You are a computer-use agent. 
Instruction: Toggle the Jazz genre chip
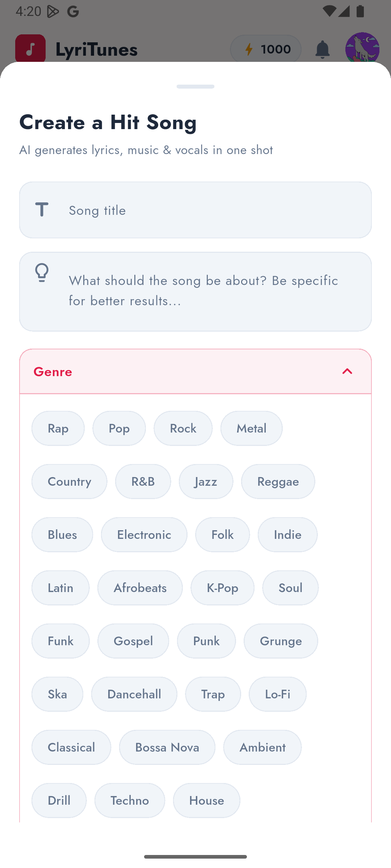[x=206, y=481]
